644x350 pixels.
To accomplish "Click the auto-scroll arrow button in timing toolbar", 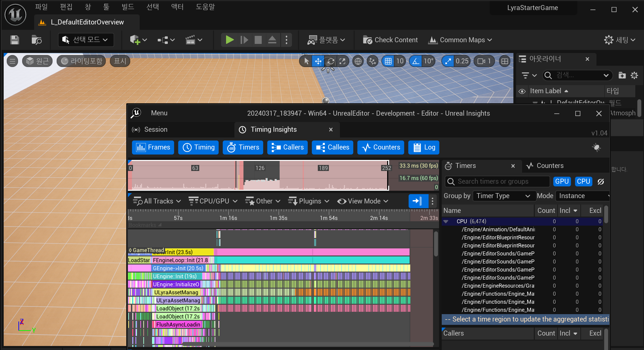I will click(418, 201).
